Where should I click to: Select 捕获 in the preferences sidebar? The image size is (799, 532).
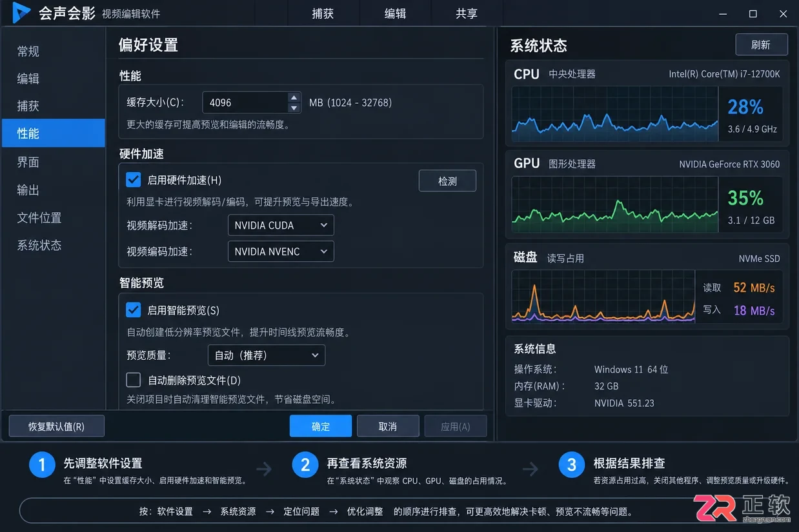(54, 106)
